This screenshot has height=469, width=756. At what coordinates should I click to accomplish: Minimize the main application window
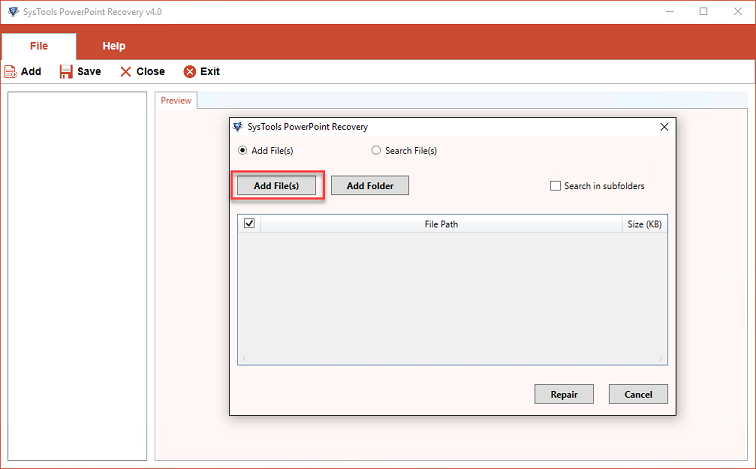point(670,12)
